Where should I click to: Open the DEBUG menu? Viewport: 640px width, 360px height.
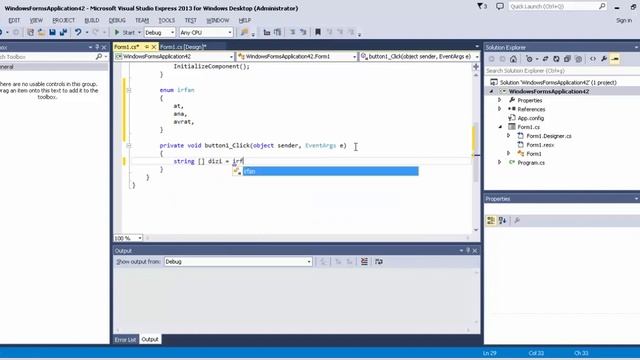(x=117, y=20)
